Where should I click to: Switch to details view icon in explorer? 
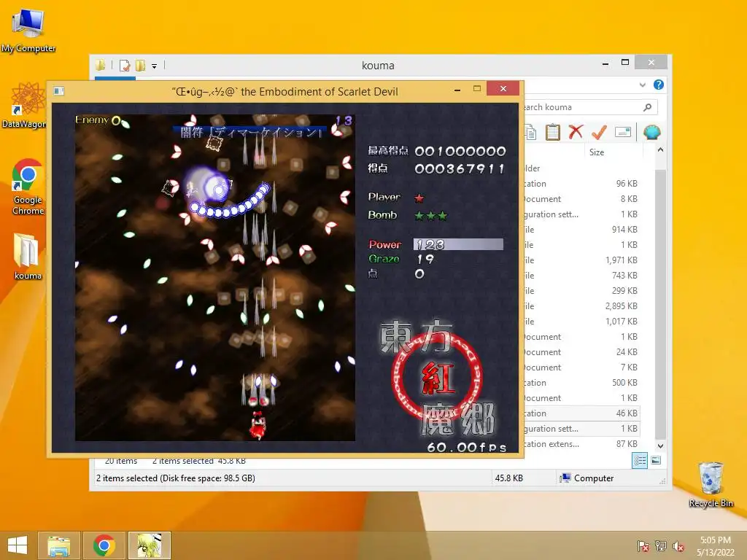[x=639, y=460]
